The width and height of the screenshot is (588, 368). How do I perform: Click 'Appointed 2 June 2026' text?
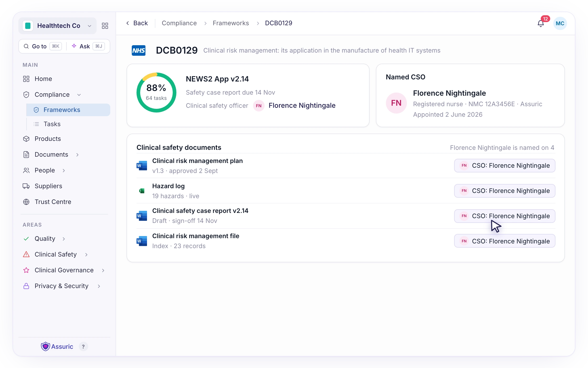point(448,115)
